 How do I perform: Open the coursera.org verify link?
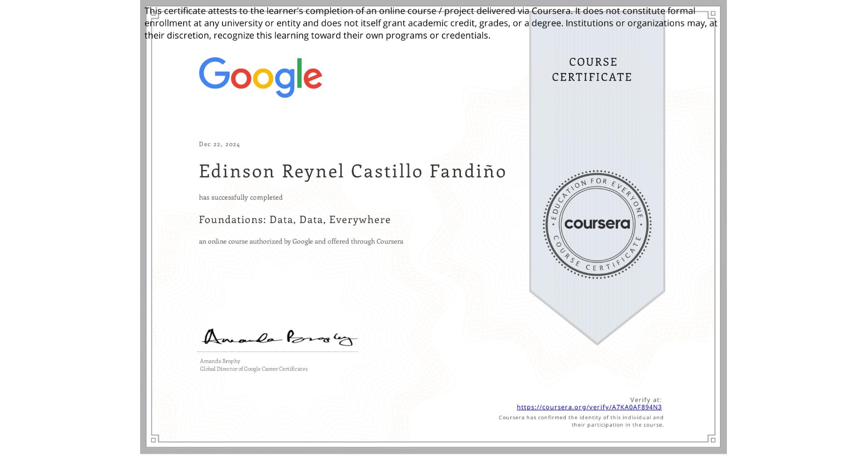tap(589, 407)
